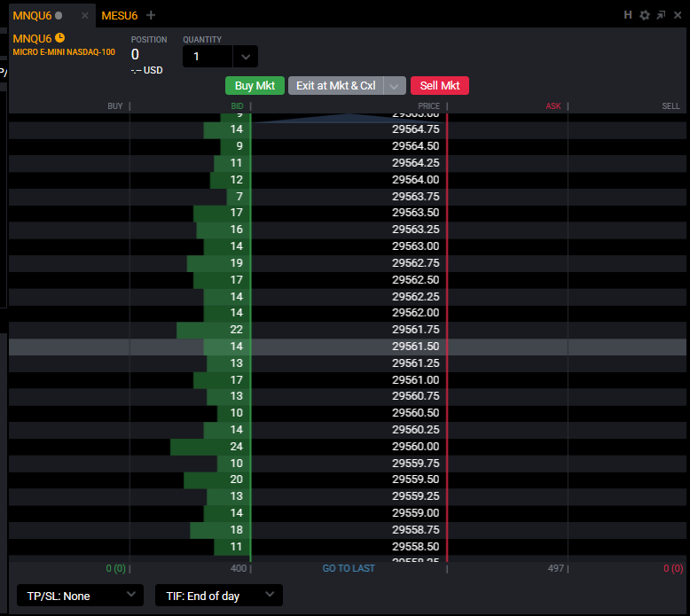Click the BID column header
The image size is (690, 616).
[x=237, y=106]
